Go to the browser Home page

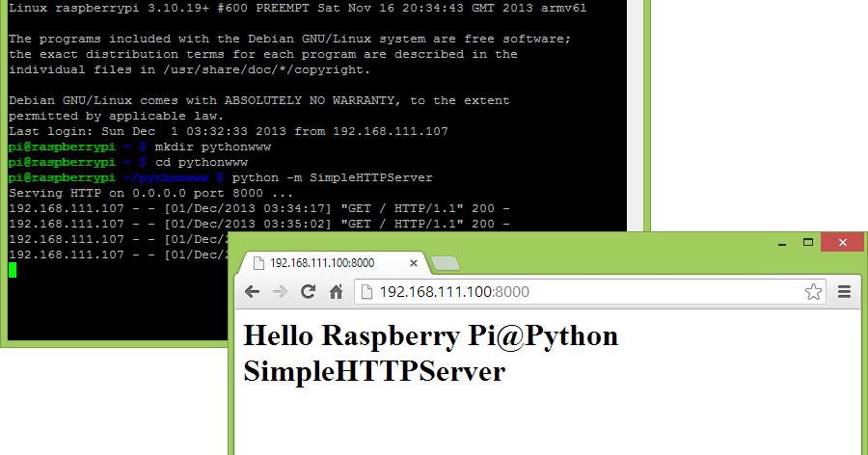[x=336, y=292]
